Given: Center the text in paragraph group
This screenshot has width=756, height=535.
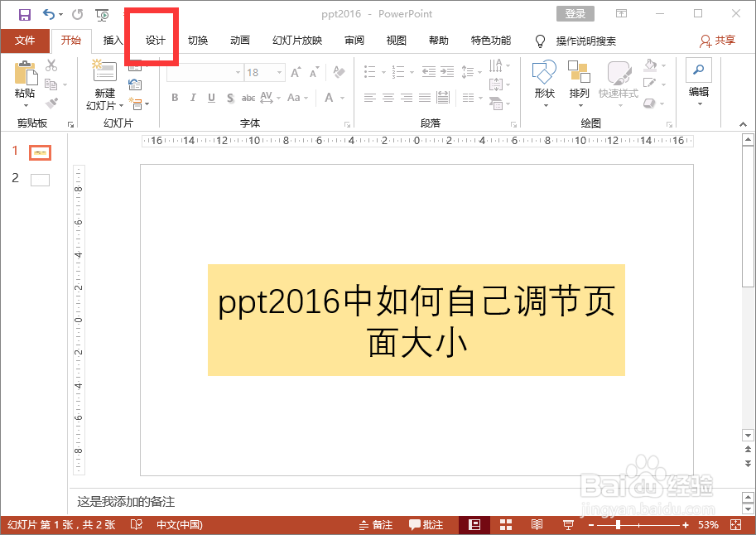Looking at the screenshot, I should [388, 98].
